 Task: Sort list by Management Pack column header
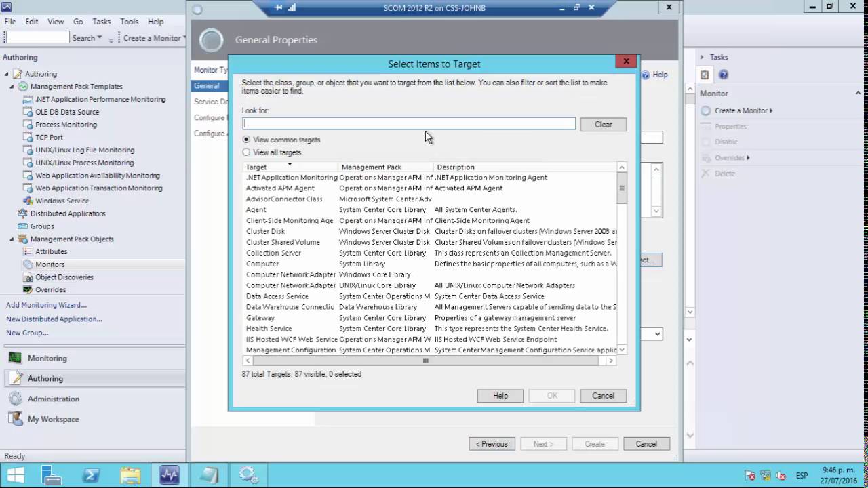(385, 167)
